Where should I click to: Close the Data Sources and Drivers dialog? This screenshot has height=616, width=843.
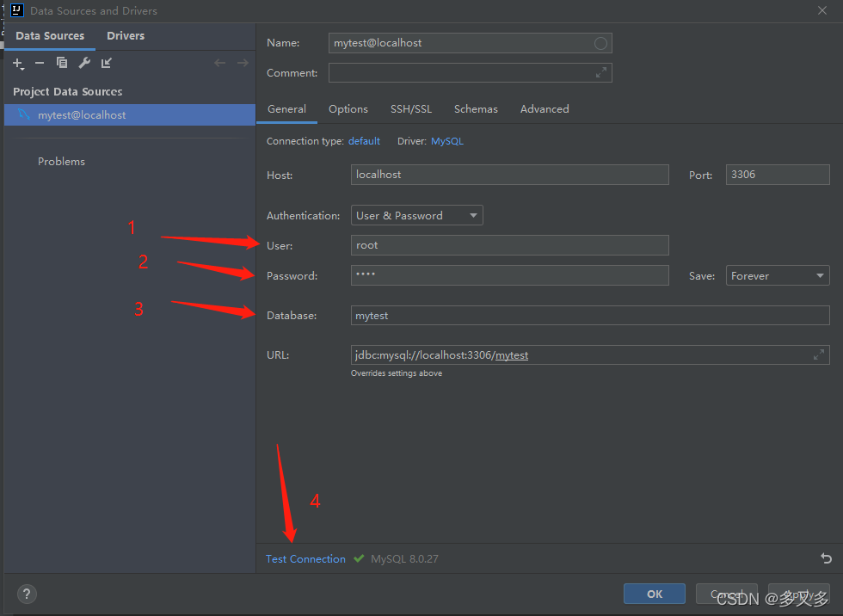[822, 10]
